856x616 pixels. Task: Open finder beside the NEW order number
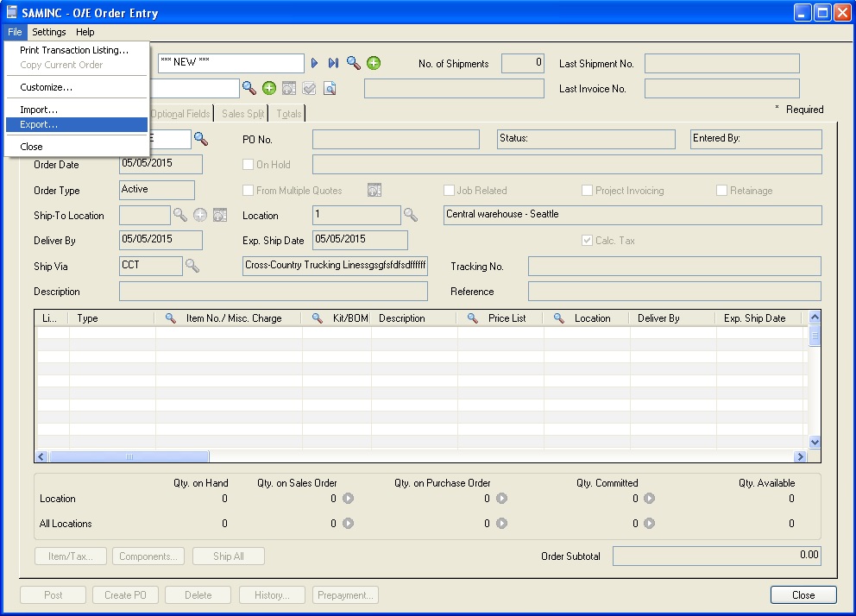354,63
